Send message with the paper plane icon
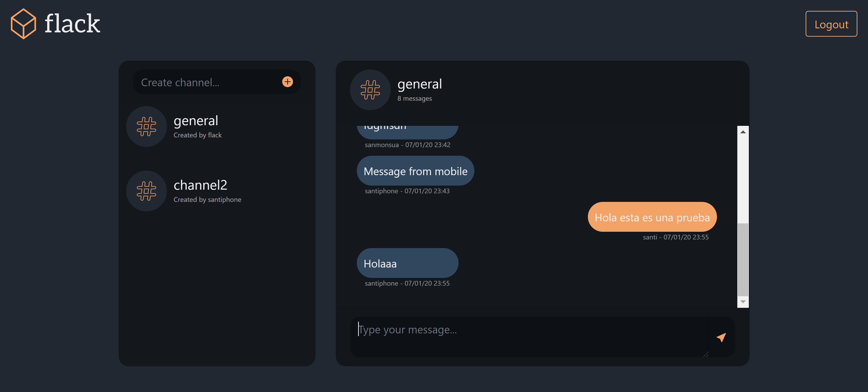The width and height of the screenshot is (868, 392). pyautogui.click(x=721, y=337)
